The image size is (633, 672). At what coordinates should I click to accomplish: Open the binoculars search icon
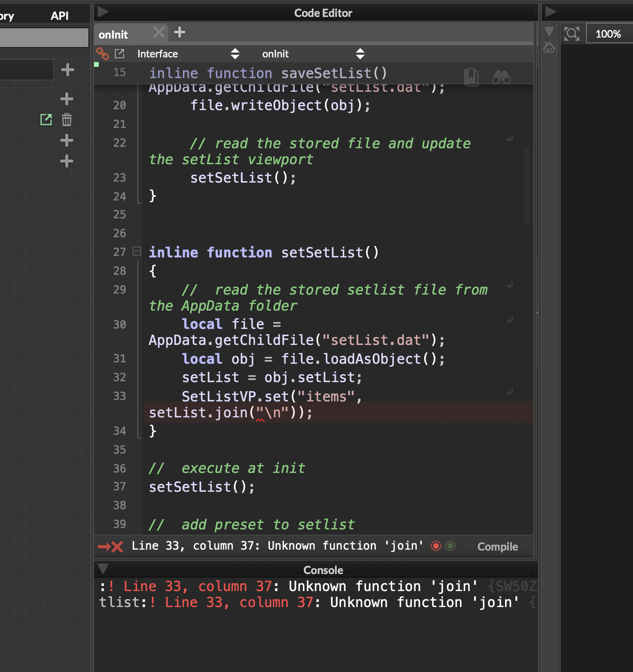[501, 77]
